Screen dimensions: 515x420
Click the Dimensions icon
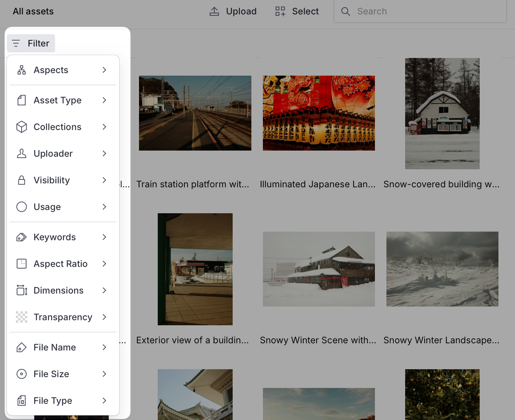coord(22,290)
